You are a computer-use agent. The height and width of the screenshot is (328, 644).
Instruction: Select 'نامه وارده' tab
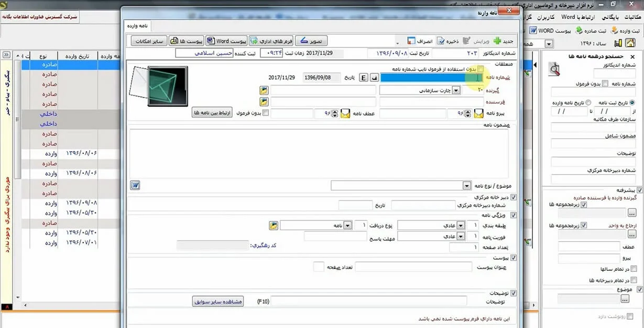(x=137, y=26)
